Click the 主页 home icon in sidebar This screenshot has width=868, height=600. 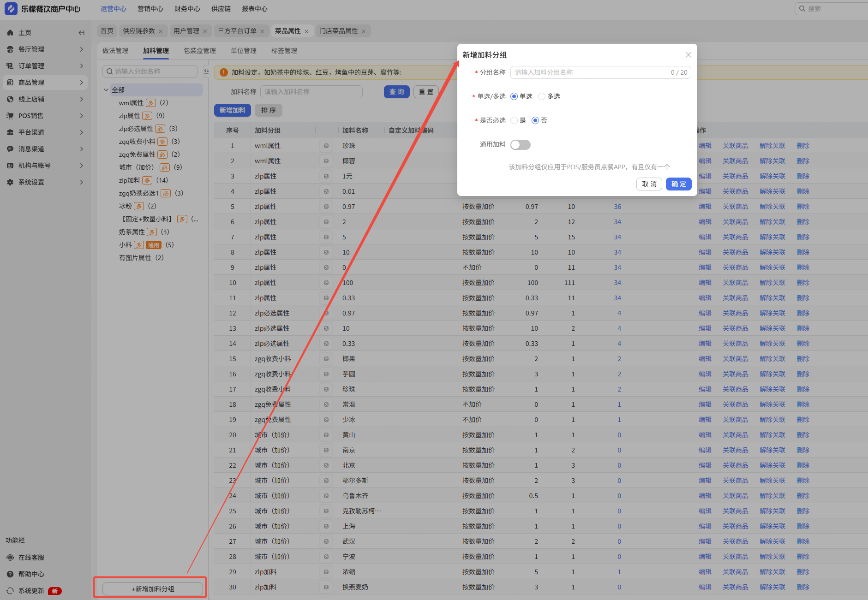point(10,33)
